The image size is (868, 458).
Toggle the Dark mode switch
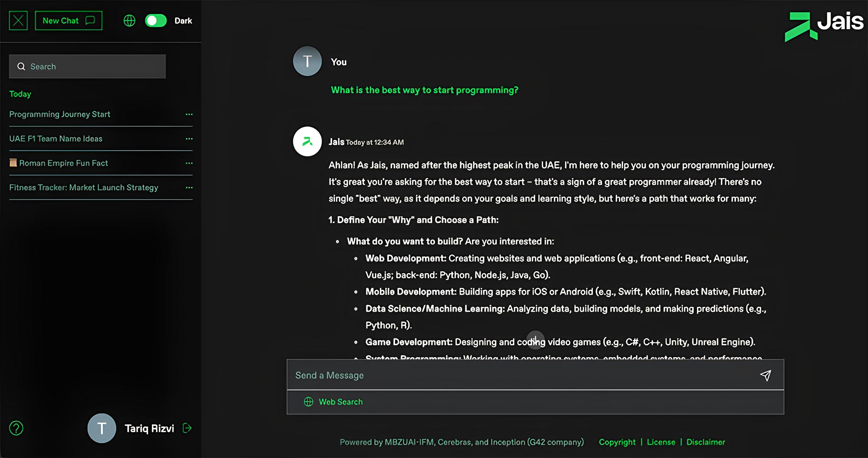pos(156,20)
